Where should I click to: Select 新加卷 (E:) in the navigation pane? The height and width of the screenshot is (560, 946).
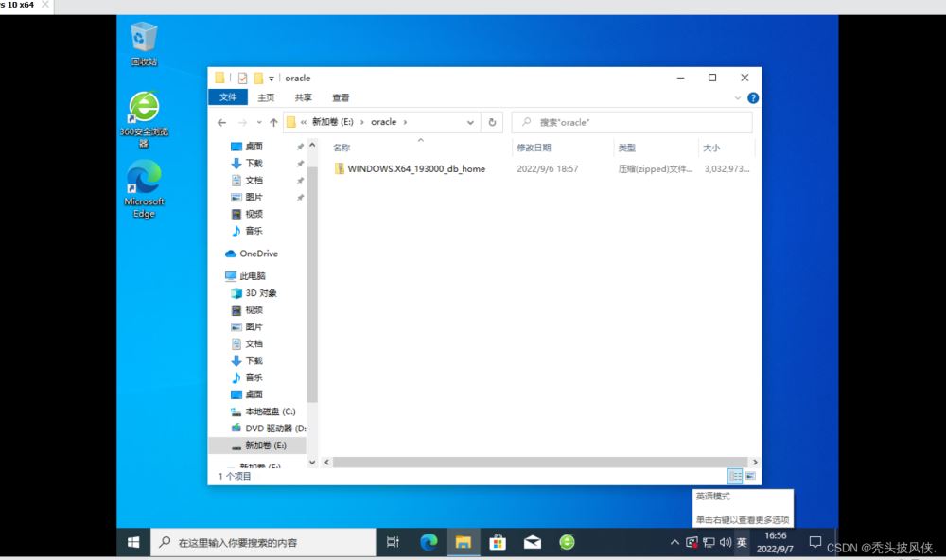[x=265, y=445]
